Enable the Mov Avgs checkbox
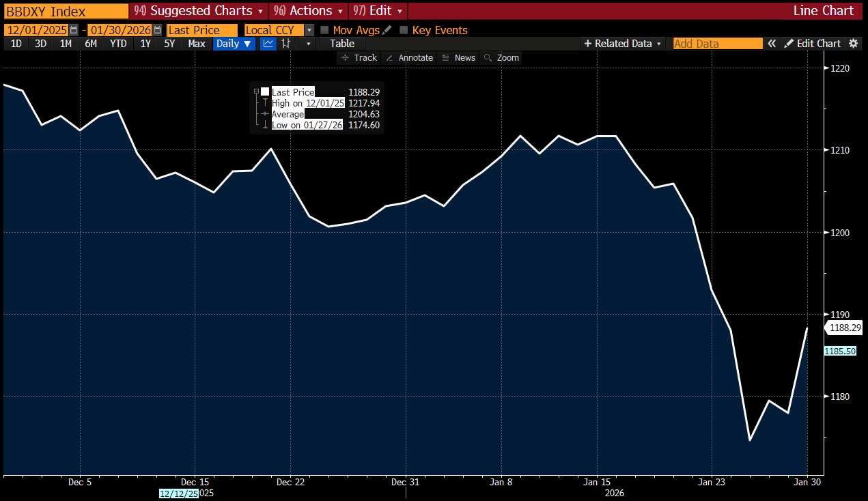 coord(324,30)
